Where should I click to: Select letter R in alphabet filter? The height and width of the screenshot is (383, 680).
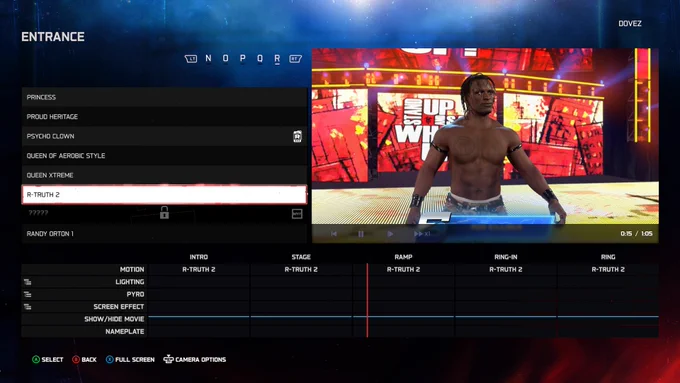(277, 59)
